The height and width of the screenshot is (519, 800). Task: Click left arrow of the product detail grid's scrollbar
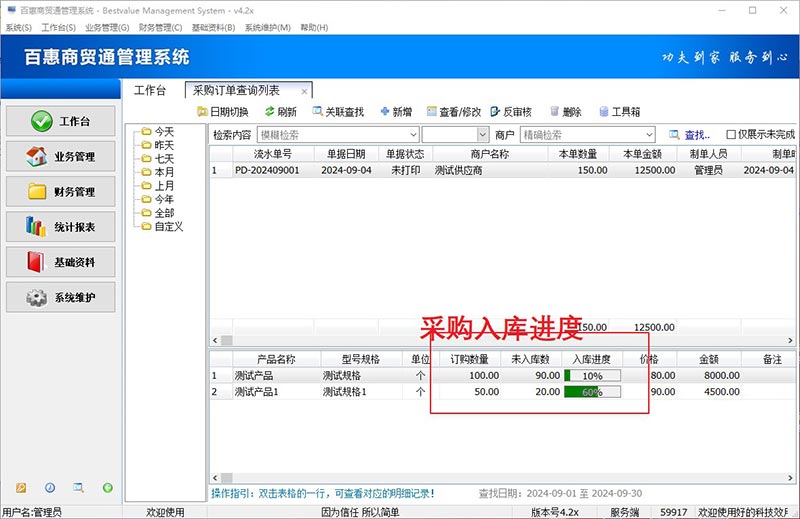click(215, 478)
